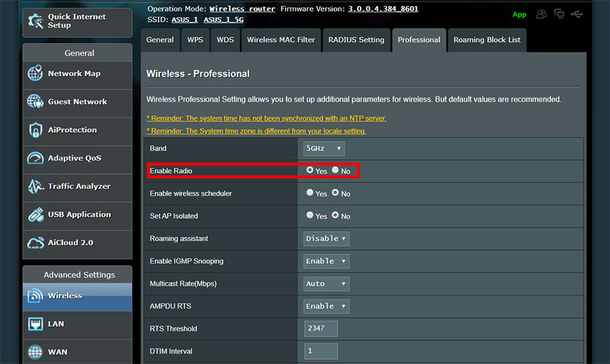Select Yes for Enable wireless scheduler
610x364 pixels.
click(310, 193)
